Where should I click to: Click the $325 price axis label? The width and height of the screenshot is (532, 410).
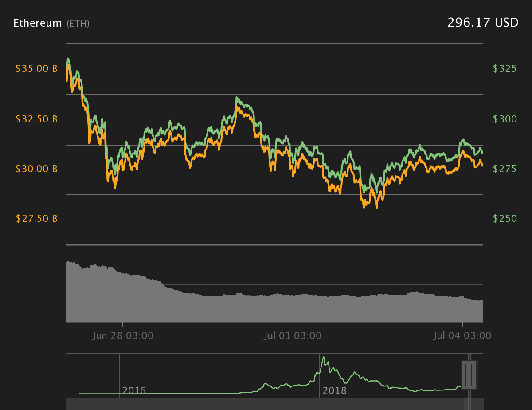tap(505, 69)
